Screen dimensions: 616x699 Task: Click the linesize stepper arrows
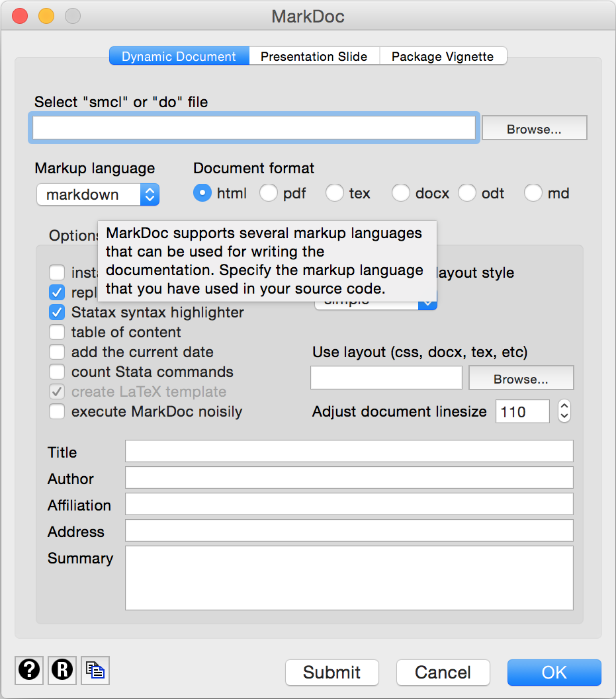click(x=564, y=411)
